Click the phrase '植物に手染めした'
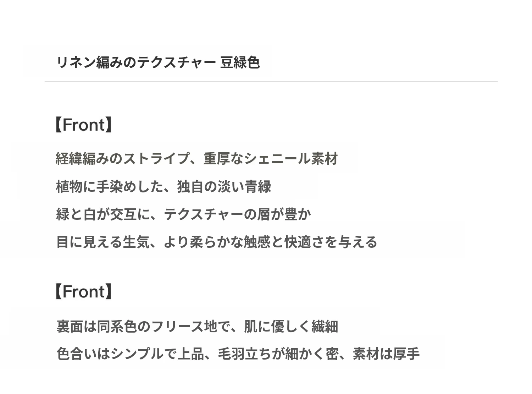 109,186
